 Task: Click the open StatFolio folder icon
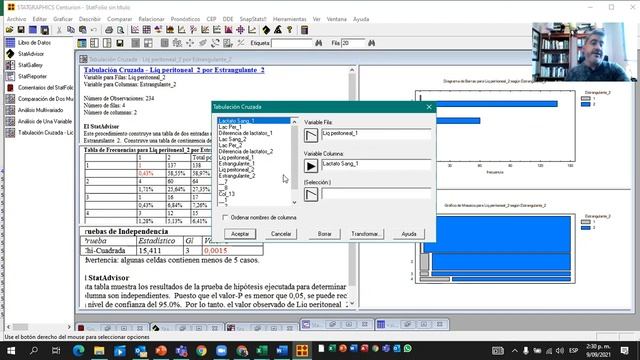point(9,30)
